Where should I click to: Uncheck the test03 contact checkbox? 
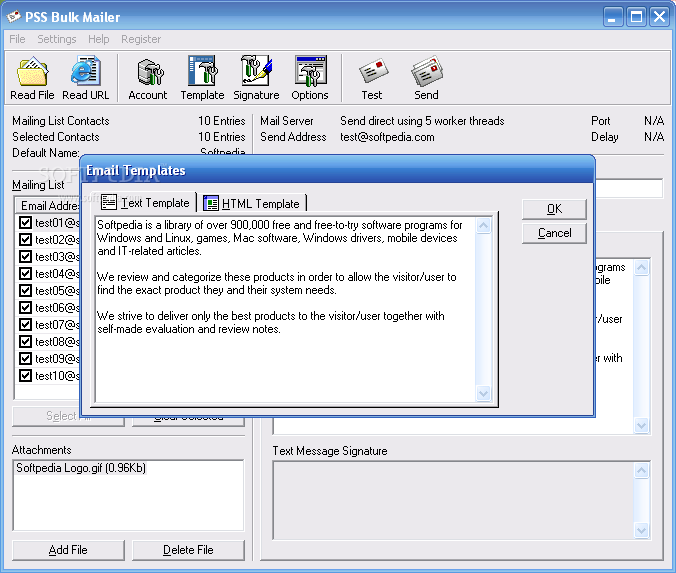(25, 257)
